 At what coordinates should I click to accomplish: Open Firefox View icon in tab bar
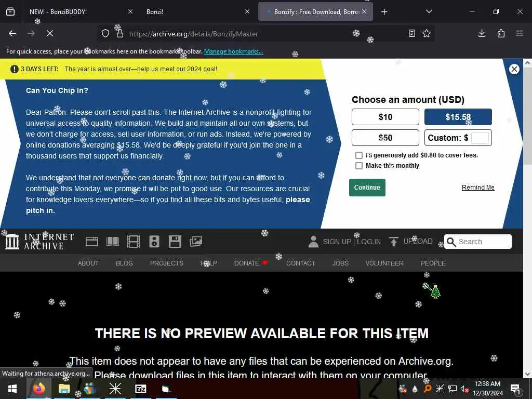coord(10,12)
